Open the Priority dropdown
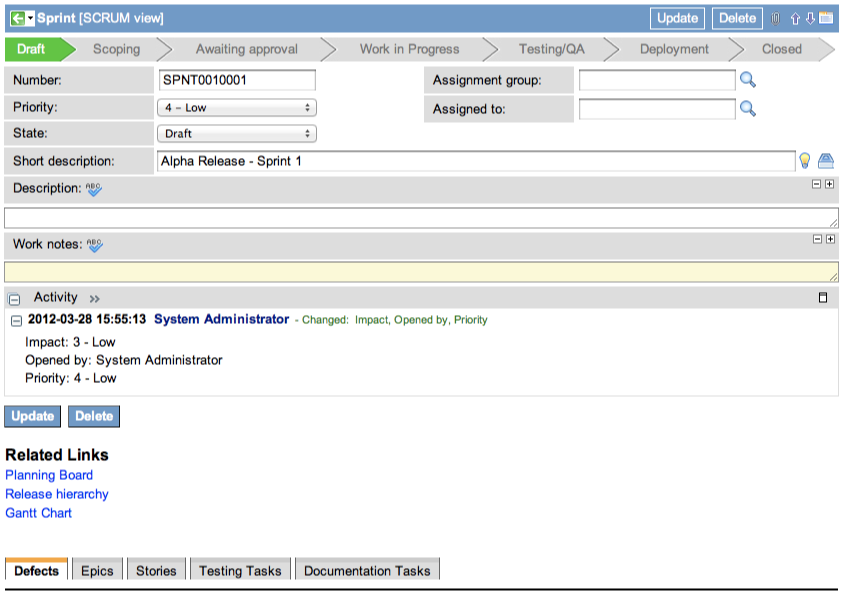This screenshot has width=841, height=595. click(236, 107)
